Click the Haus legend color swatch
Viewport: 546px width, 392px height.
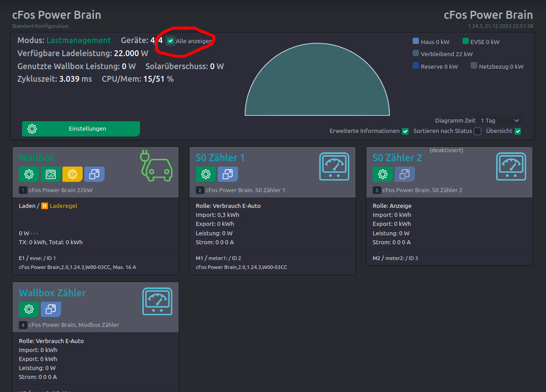tap(416, 41)
